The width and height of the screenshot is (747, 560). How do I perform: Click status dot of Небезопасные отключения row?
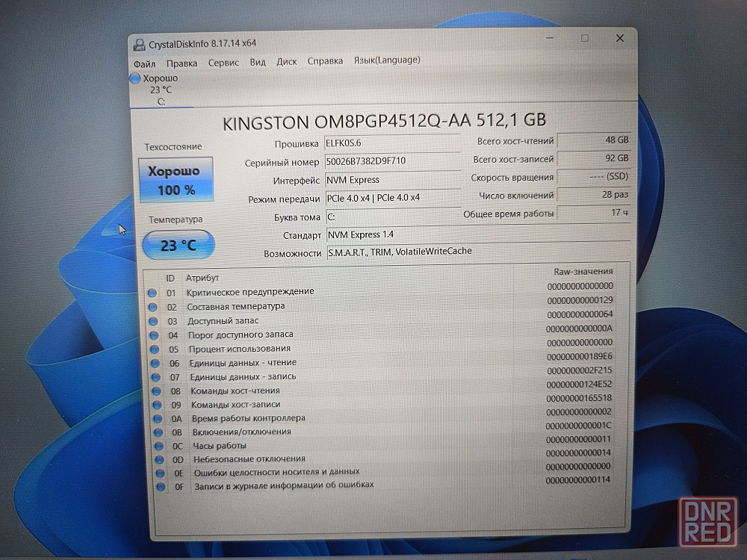159,459
